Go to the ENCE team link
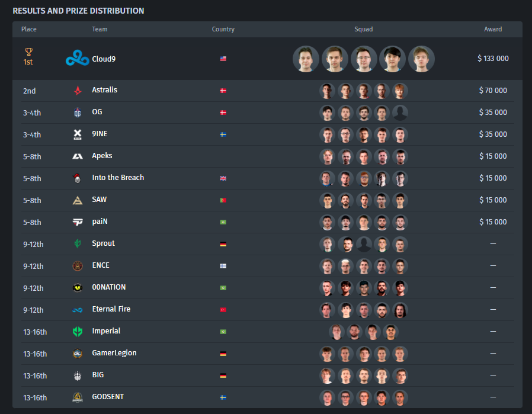Viewport: 532px width, 414px height. pos(101,265)
